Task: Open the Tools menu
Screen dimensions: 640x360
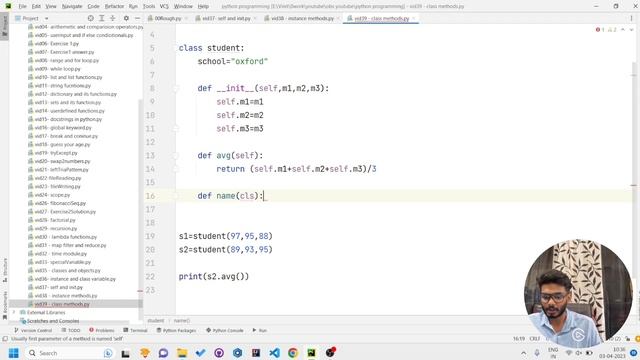Action: tap(149, 6)
